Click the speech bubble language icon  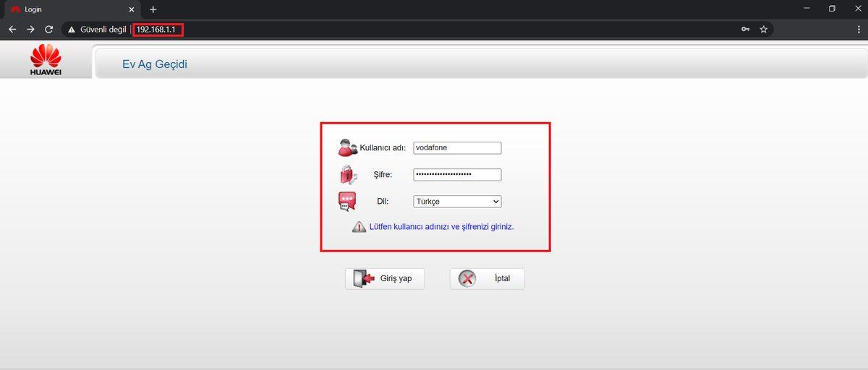pyautogui.click(x=347, y=202)
